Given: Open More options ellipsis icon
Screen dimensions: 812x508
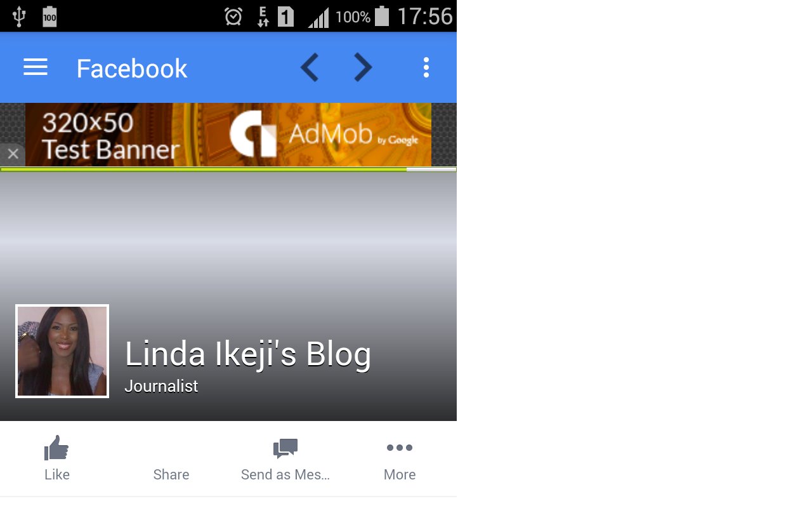Looking at the screenshot, I should coord(400,448).
